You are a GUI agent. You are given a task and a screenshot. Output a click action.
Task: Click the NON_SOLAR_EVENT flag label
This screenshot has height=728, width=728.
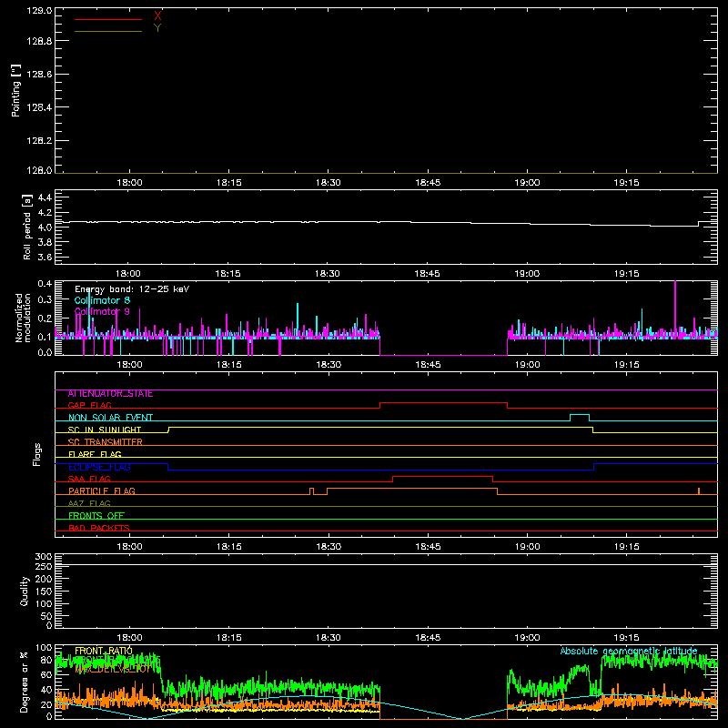pos(110,418)
